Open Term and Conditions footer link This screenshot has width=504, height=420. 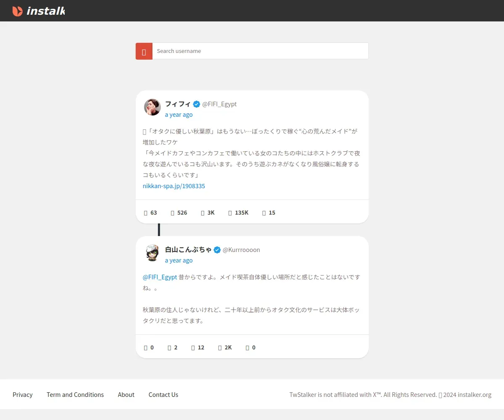click(75, 395)
